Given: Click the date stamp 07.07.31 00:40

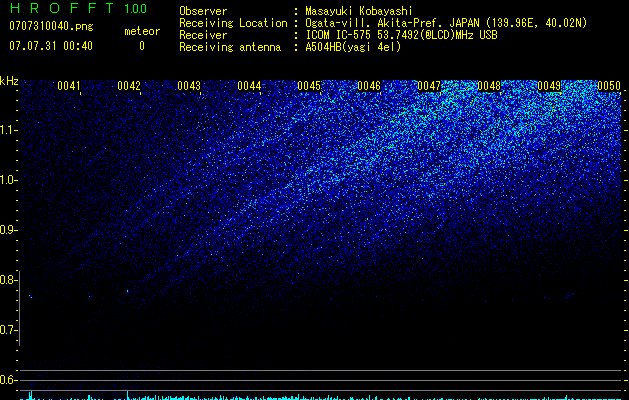Looking at the screenshot, I should point(51,46).
